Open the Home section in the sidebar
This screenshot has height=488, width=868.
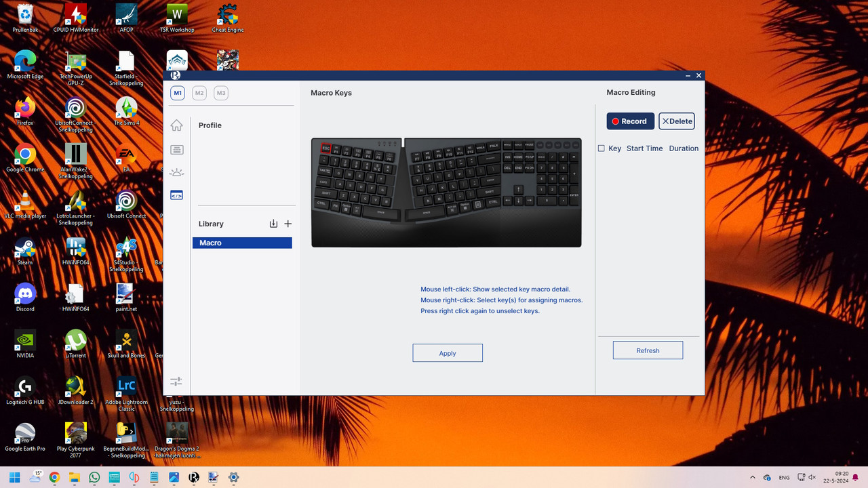point(176,125)
